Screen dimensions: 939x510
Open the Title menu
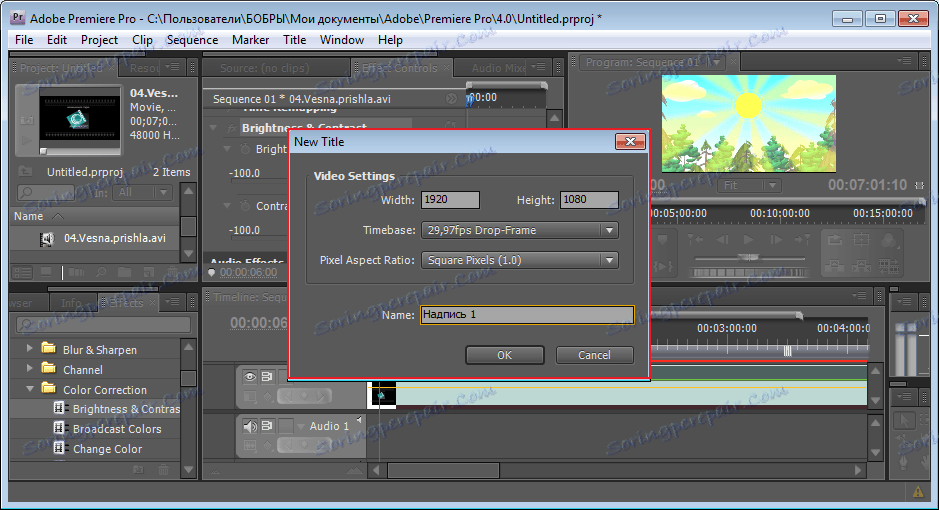[295, 40]
